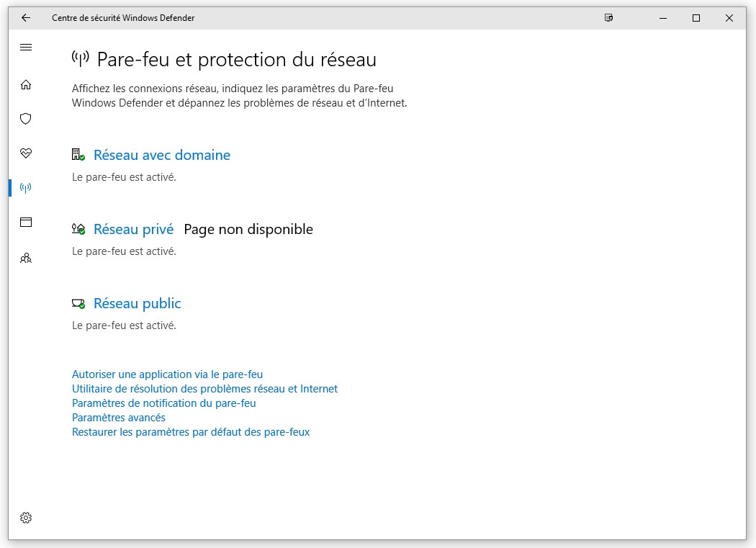Launch Utilitaire de résolution des problèmes réseau
Viewport: 756px width, 548px height.
tap(204, 389)
